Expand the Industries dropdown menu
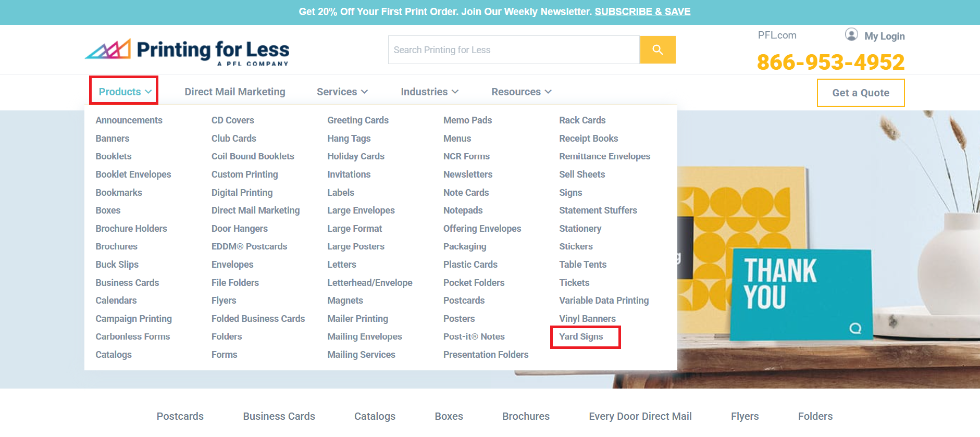Viewport: 980px width, 437px height. point(430,92)
